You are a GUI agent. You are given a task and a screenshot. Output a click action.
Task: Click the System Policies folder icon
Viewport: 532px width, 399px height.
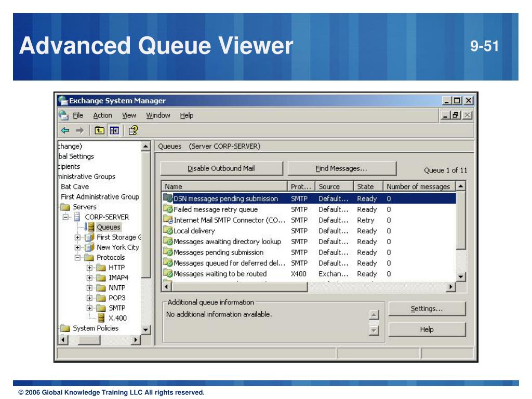[64, 328]
